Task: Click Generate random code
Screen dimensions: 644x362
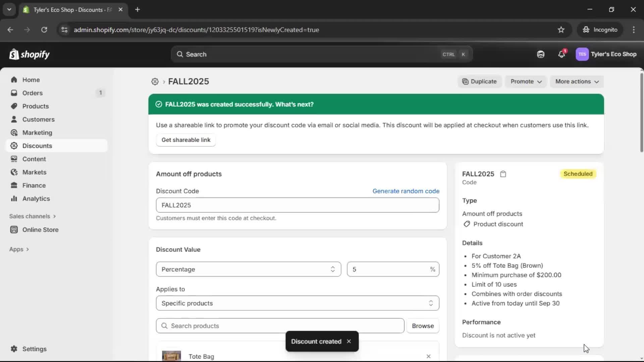Action: (406, 191)
